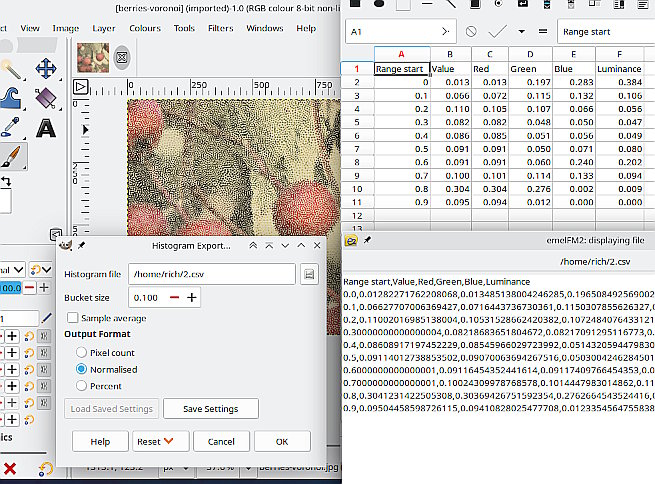Select the Pixel count output format

[81, 352]
